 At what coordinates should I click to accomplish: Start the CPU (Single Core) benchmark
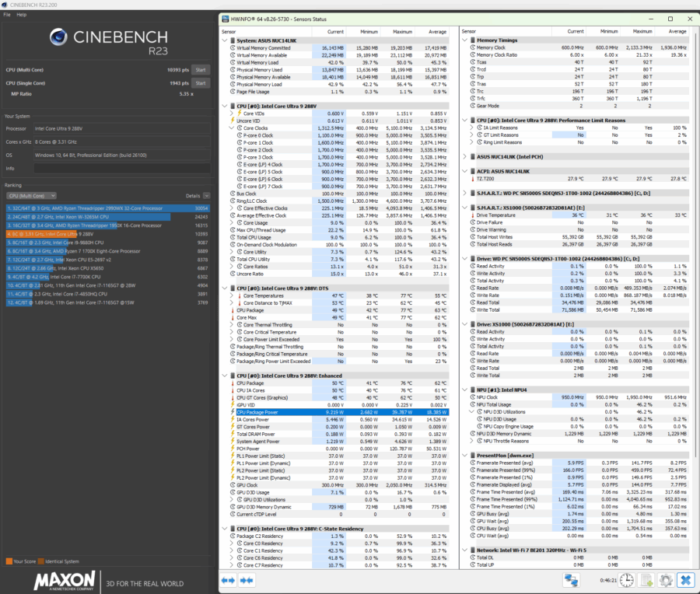pos(201,83)
